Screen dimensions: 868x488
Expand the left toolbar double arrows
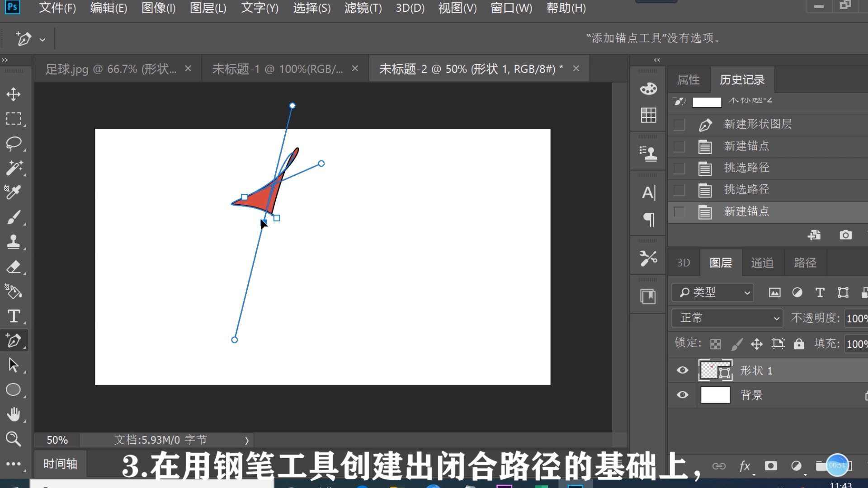click(5, 60)
